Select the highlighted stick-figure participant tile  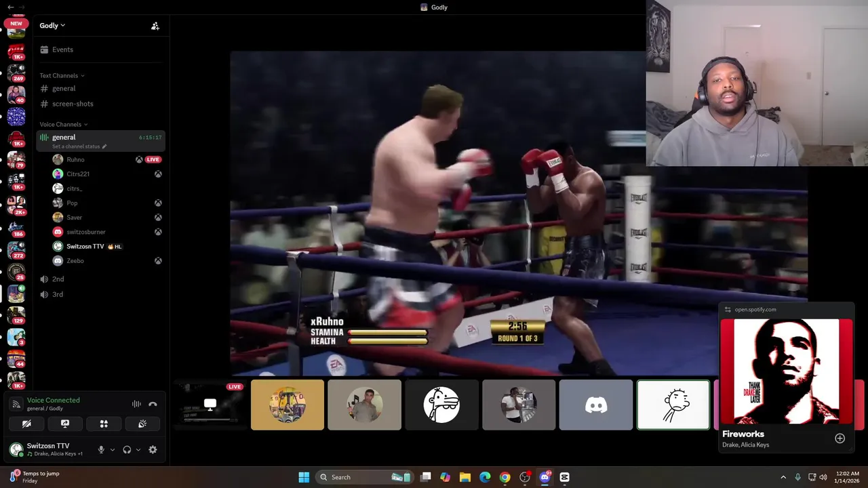click(673, 405)
